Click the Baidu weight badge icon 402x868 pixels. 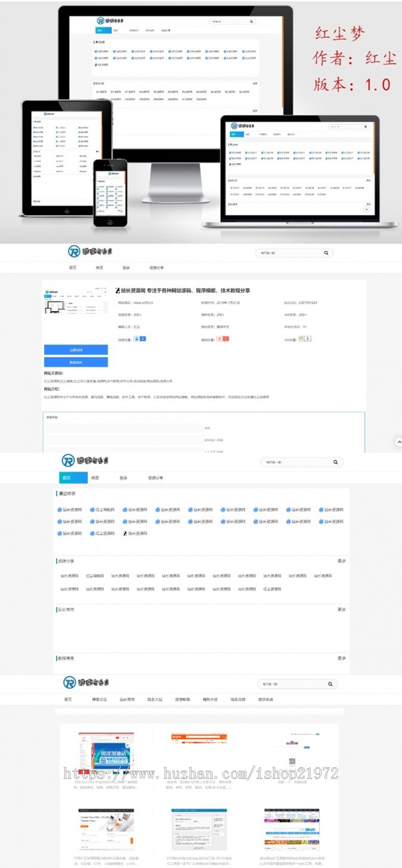(x=140, y=338)
